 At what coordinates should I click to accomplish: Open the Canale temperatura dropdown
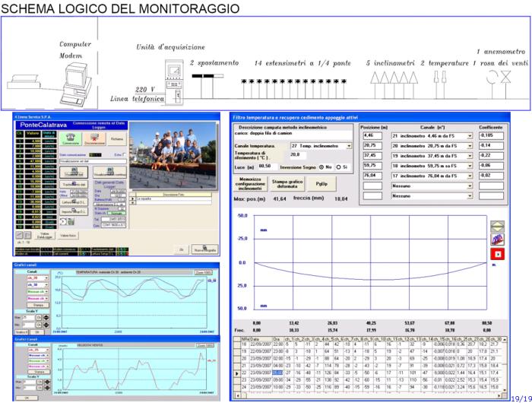[349, 145]
